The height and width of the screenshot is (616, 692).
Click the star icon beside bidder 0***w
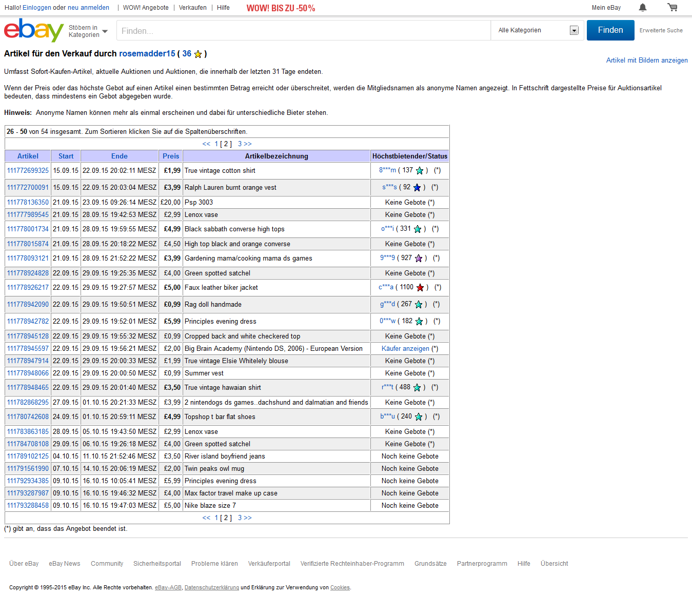(x=419, y=321)
